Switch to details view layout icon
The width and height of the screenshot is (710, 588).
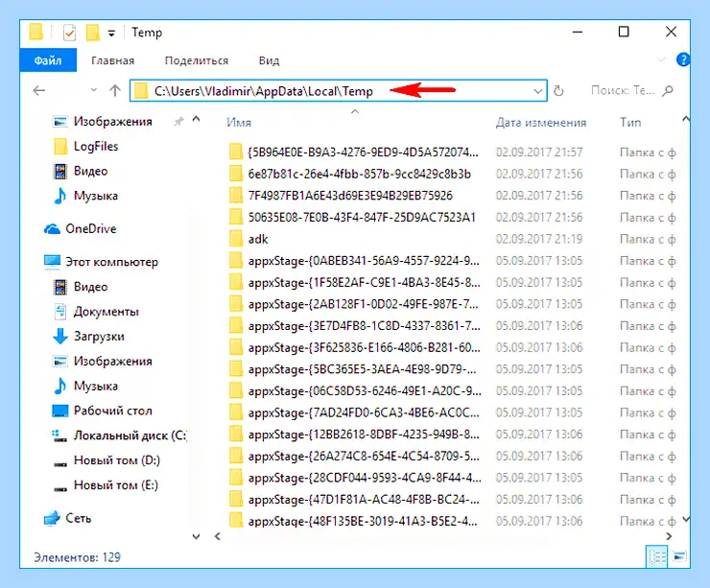(x=657, y=556)
